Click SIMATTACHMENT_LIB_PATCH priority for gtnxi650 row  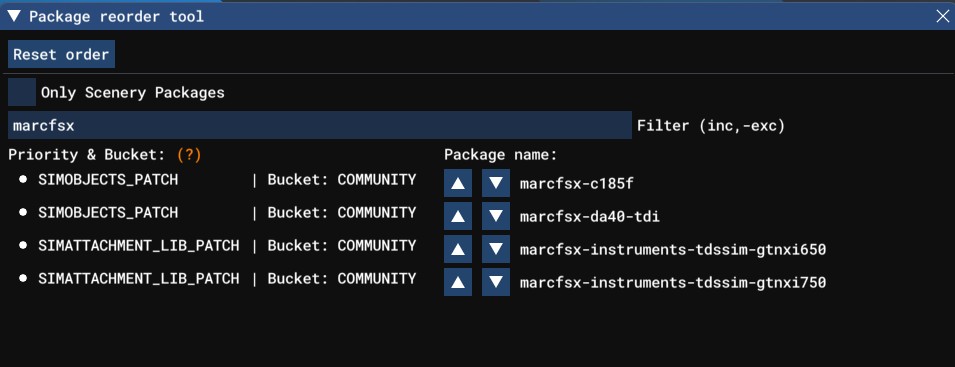point(138,245)
